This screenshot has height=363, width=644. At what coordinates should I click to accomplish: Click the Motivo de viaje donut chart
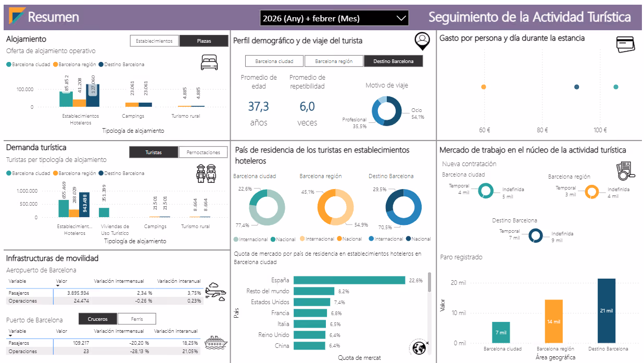pyautogui.click(x=387, y=111)
